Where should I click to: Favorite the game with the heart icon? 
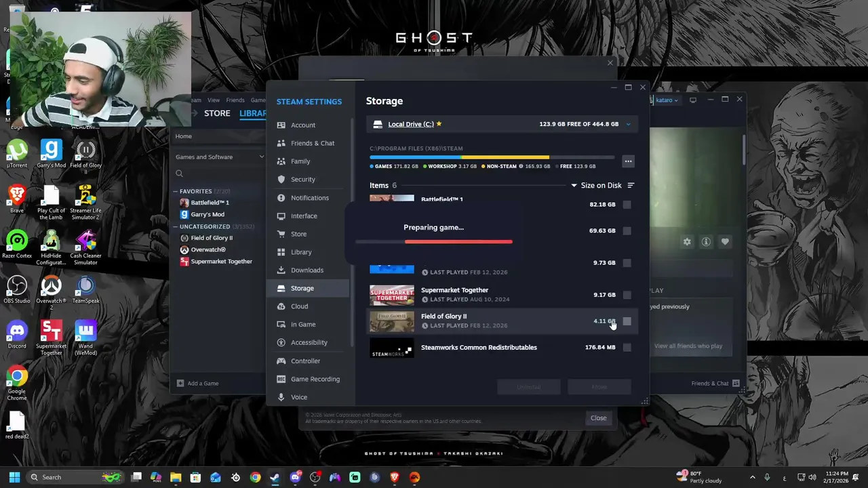pos(725,242)
